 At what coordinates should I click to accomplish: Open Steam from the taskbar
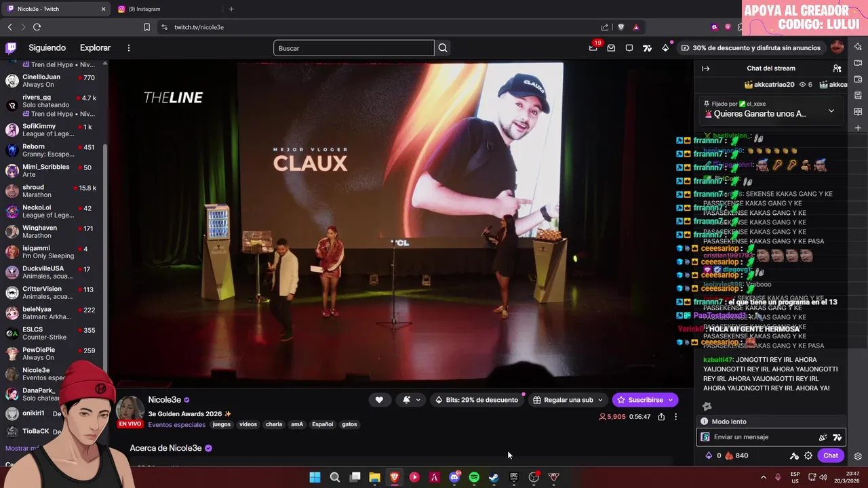pyautogui.click(x=494, y=477)
